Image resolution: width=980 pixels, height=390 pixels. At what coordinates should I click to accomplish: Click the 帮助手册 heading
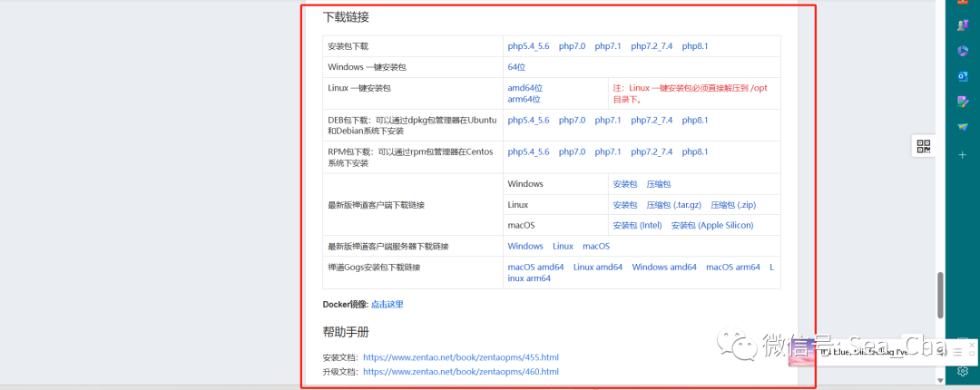tap(346, 332)
